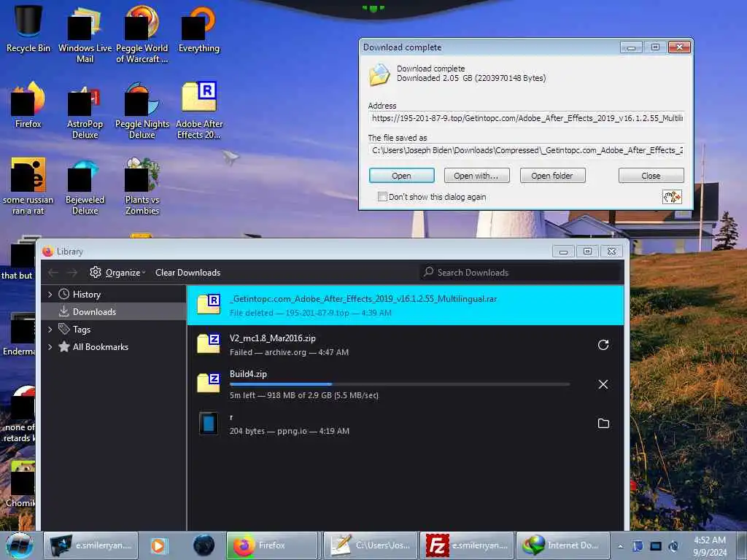Open Windows Media Player from the taskbar
Viewport: 747px width, 560px height.
coord(158,545)
